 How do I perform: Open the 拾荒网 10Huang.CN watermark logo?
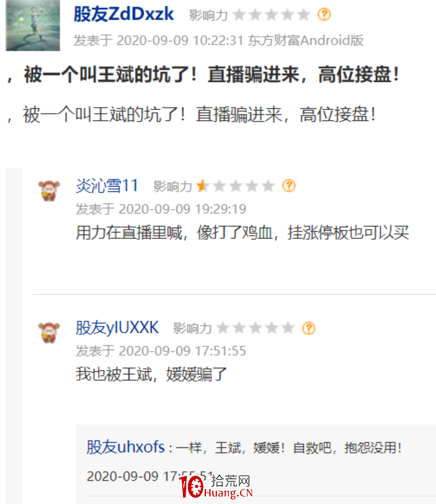pos(216,486)
